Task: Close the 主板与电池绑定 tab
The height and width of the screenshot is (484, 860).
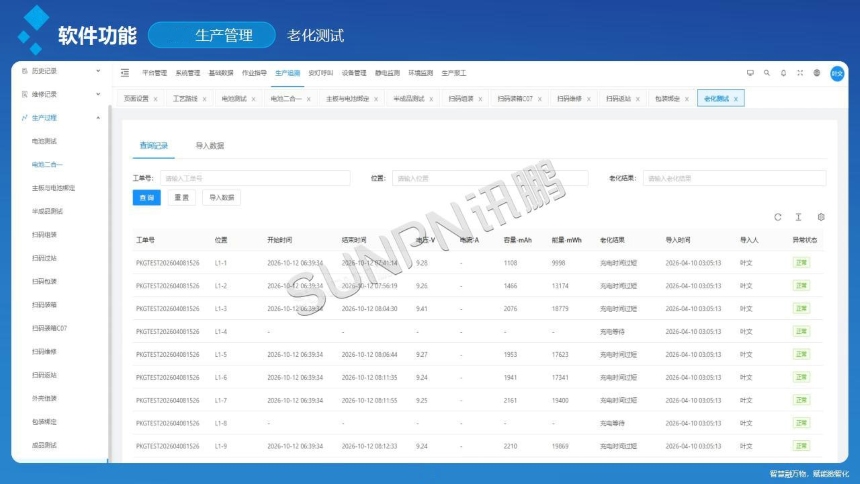Action: click(x=376, y=99)
